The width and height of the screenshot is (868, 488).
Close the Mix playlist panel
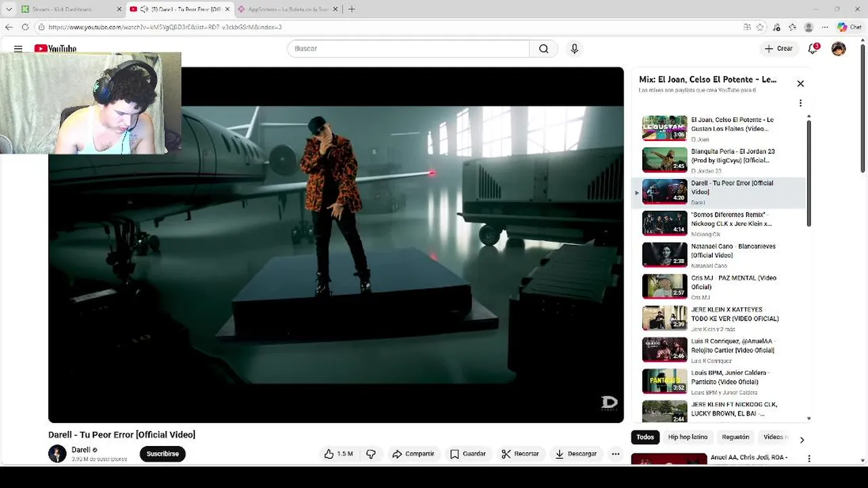[800, 83]
